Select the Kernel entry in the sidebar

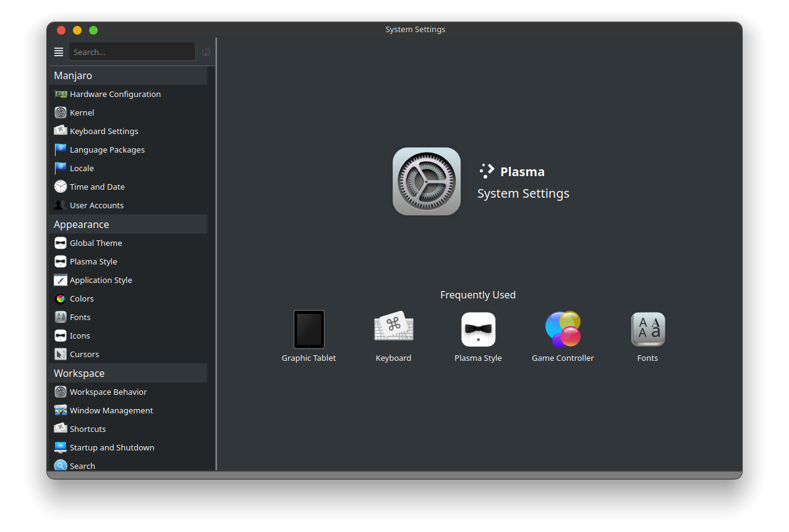[x=128, y=112]
